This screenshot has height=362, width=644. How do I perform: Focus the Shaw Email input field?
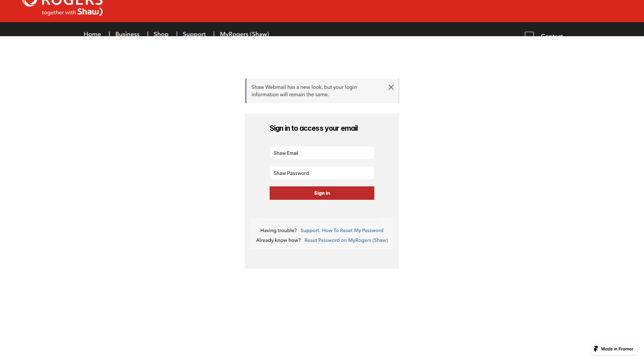point(322,153)
